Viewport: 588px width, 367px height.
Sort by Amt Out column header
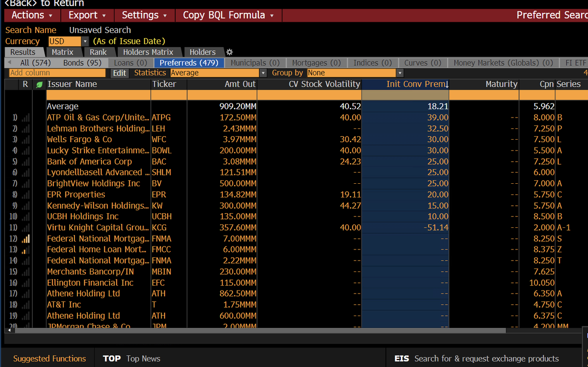tap(222, 84)
